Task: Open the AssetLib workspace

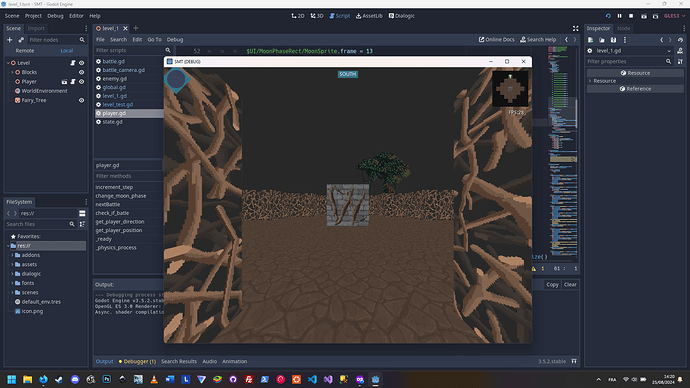Action: point(369,16)
